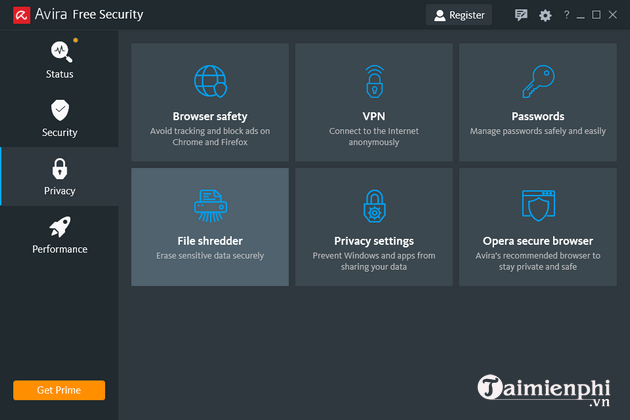Click the File shredder title text
Image resolution: width=630 pixels, height=420 pixels.
click(x=210, y=241)
